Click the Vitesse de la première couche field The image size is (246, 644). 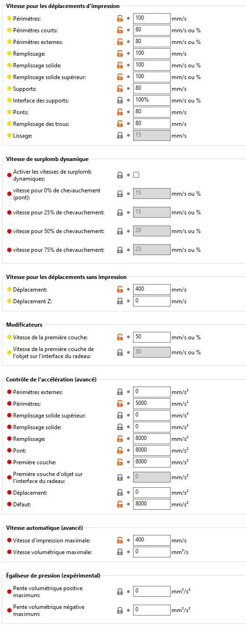(x=152, y=337)
